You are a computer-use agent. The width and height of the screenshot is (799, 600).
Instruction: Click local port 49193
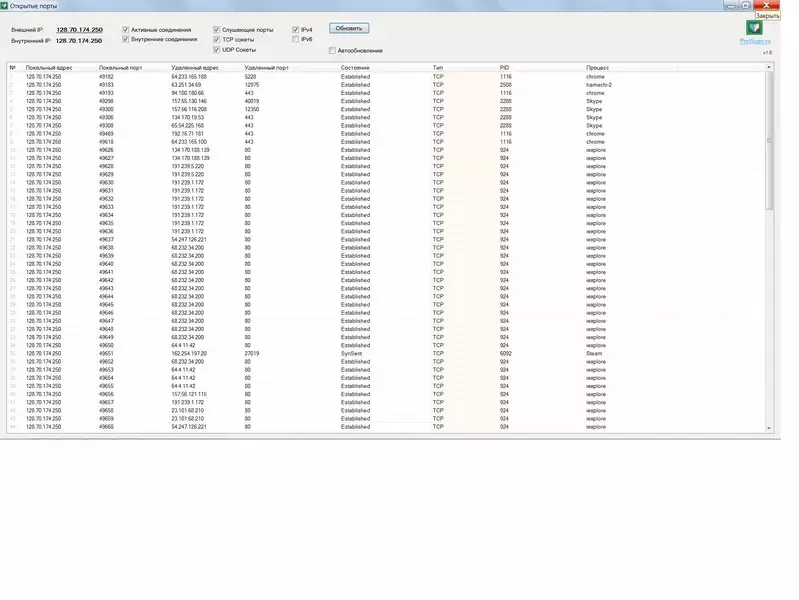106,93
